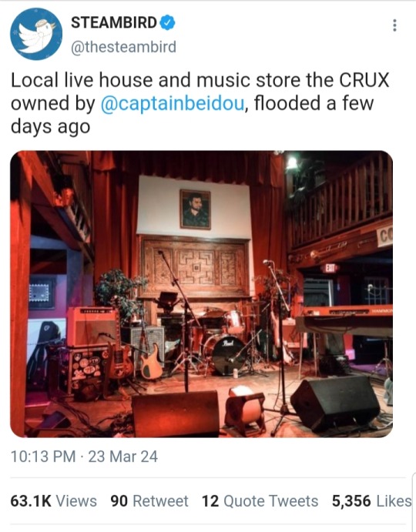Show the 90 Retweet list
Image resolution: width=416 pixels, height=532 pixels.
[x=149, y=501]
